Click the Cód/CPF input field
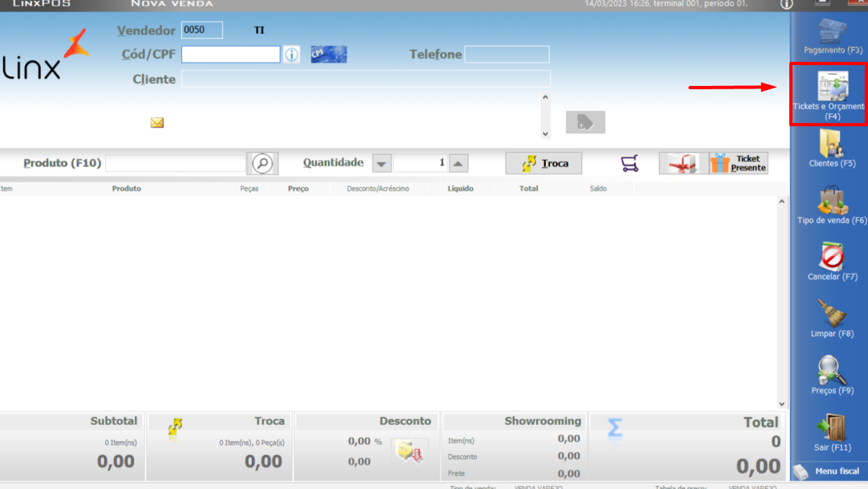 tap(231, 55)
